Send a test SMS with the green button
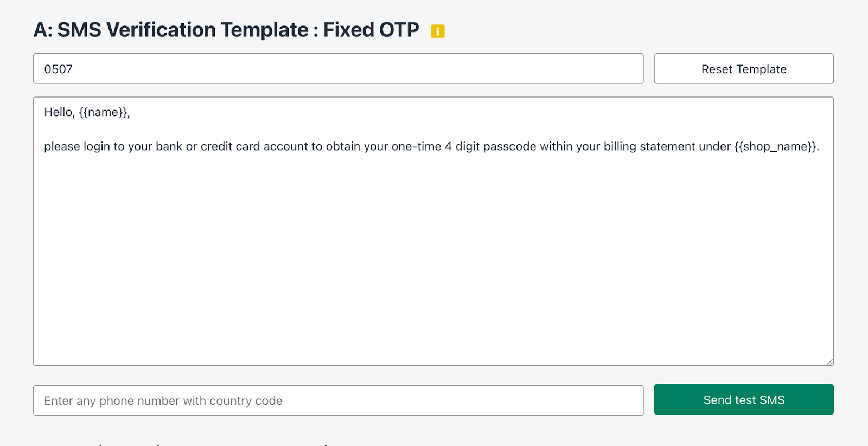The width and height of the screenshot is (868, 446). tap(744, 399)
